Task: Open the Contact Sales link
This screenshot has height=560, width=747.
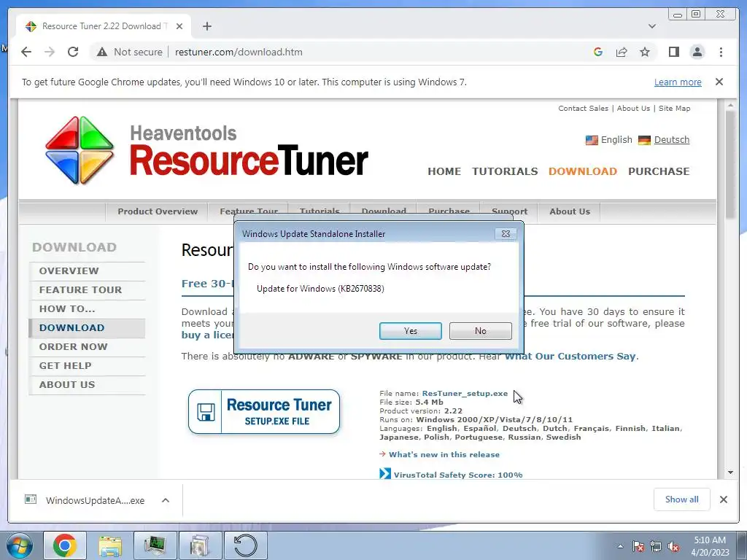Action: pos(583,108)
